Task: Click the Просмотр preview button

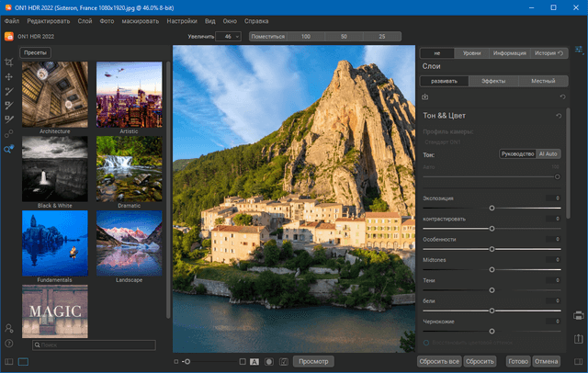Action: 312,361
